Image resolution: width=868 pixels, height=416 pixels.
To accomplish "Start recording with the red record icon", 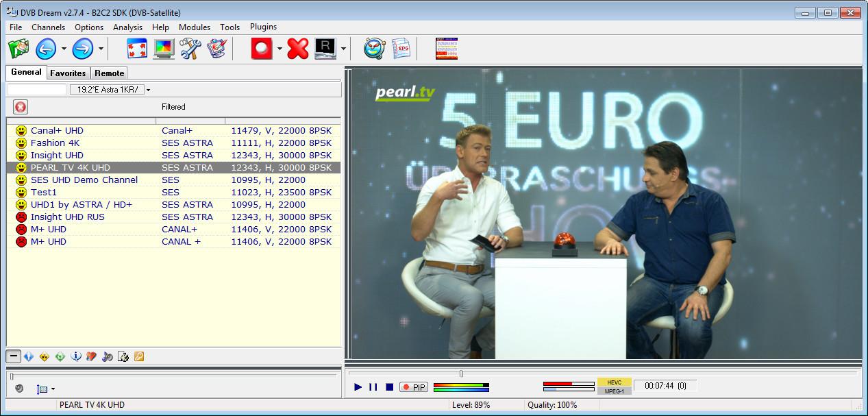I will coord(262,49).
